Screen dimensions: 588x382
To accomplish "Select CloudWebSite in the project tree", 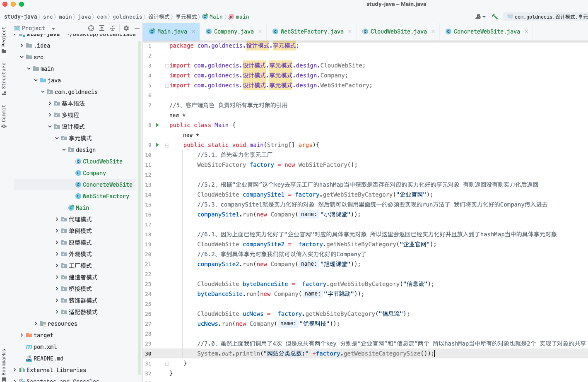I will [102, 161].
